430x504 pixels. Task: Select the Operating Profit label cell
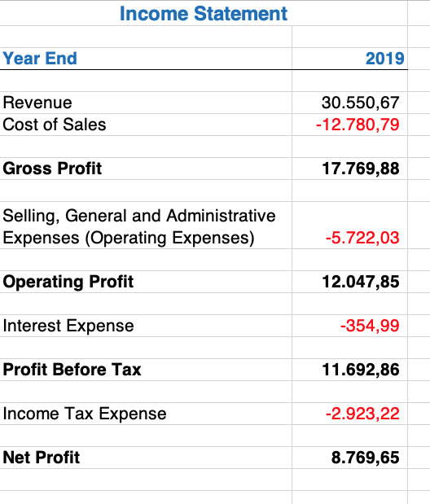(146, 282)
